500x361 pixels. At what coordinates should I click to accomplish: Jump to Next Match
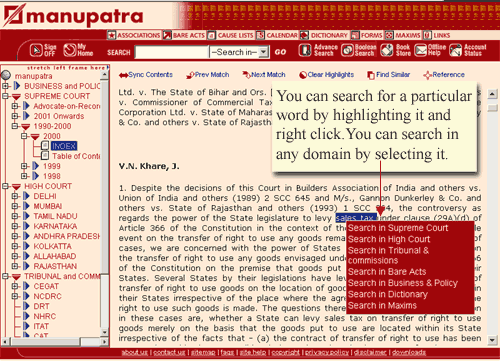[x=264, y=75]
